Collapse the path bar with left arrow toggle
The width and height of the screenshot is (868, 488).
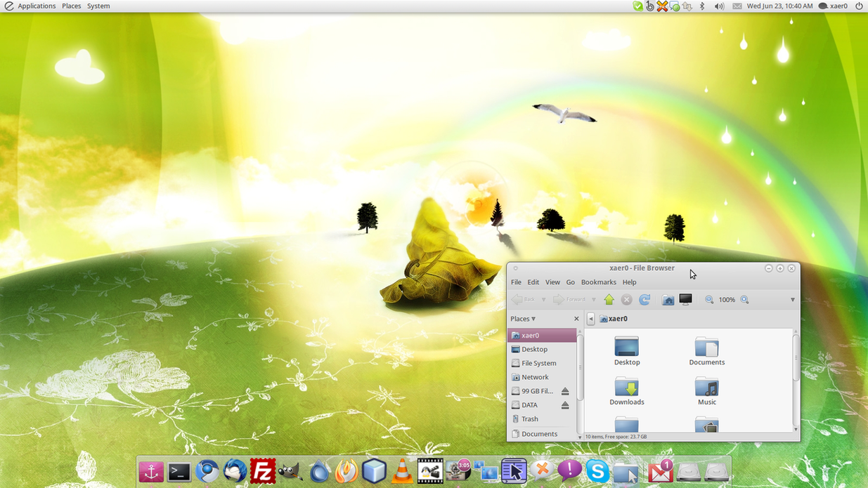pos(590,319)
